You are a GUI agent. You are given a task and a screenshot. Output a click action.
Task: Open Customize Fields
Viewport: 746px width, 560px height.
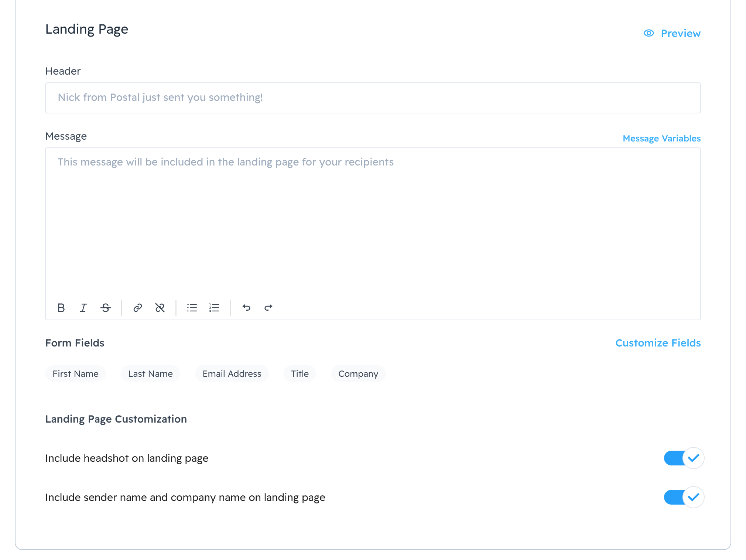[x=658, y=343]
